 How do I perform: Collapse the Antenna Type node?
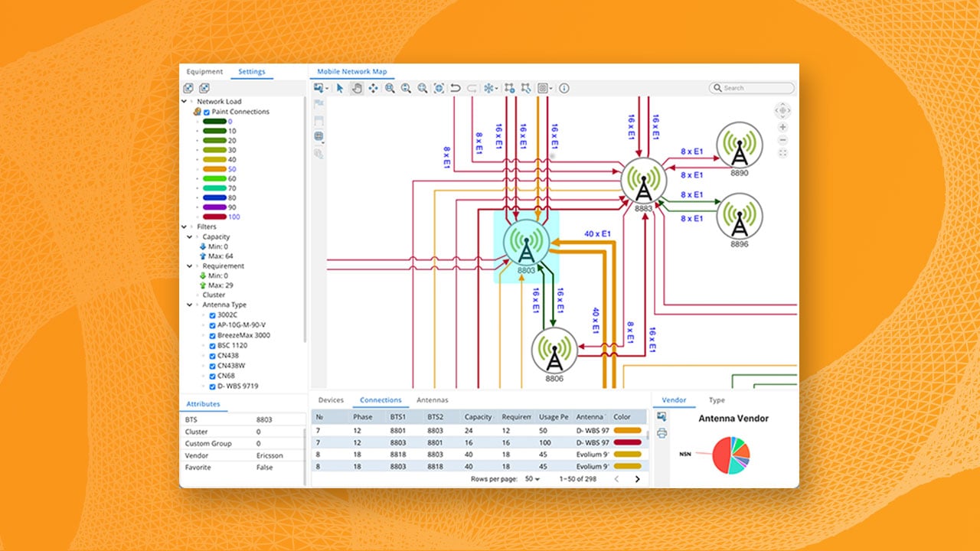(190, 305)
